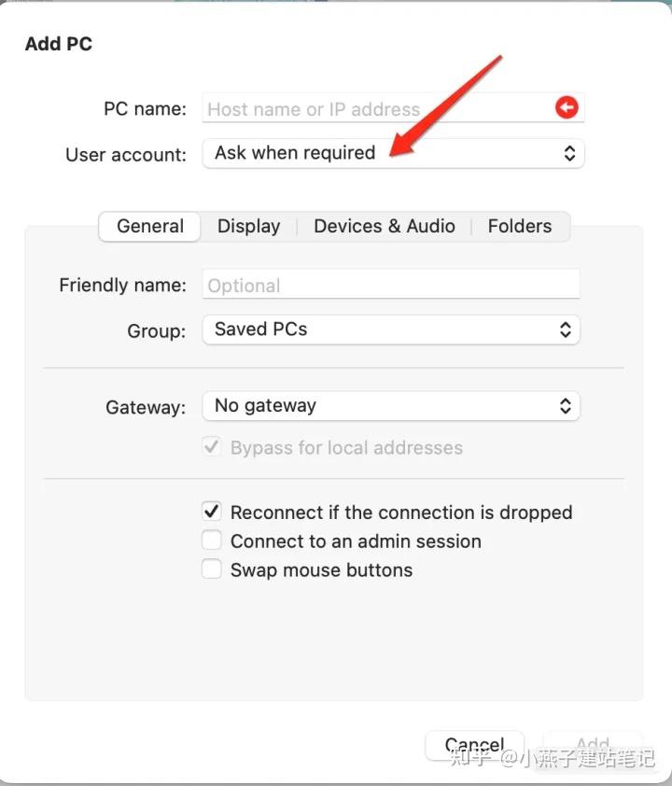This screenshot has width=672, height=786.
Task: Click the Add button
Action: pyautogui.click(x=593, y=745)
